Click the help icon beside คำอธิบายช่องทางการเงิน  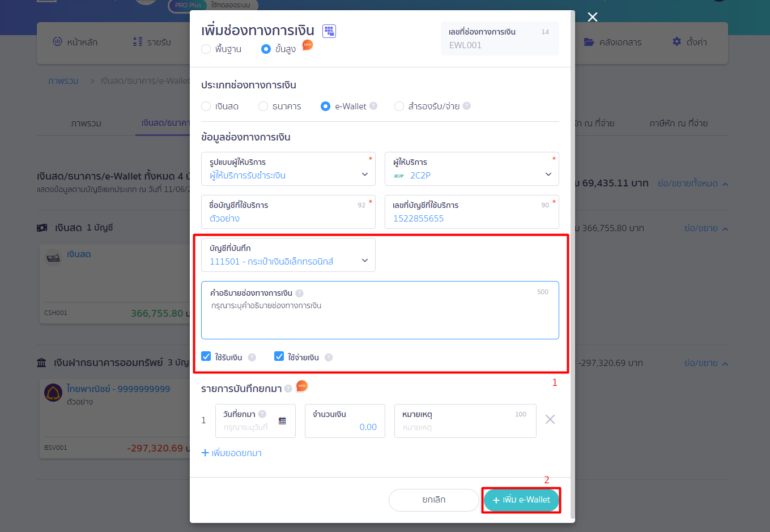click(x=299, y=293)
